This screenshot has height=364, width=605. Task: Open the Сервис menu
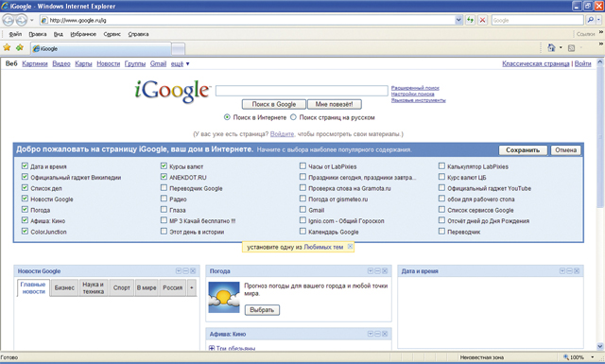point(112,34)
